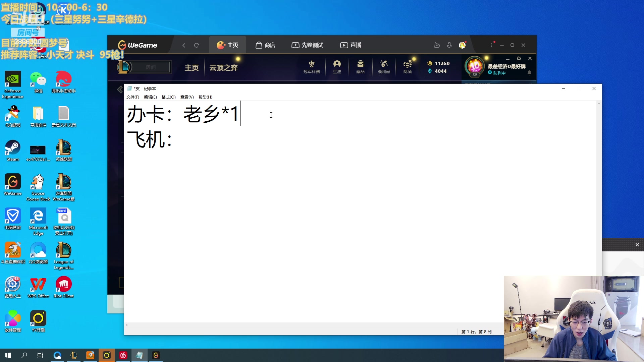This screenshot has height=362, width=644.
Task: Open the 云顶之弈 (TFT) tab
Action: [223, 67]
